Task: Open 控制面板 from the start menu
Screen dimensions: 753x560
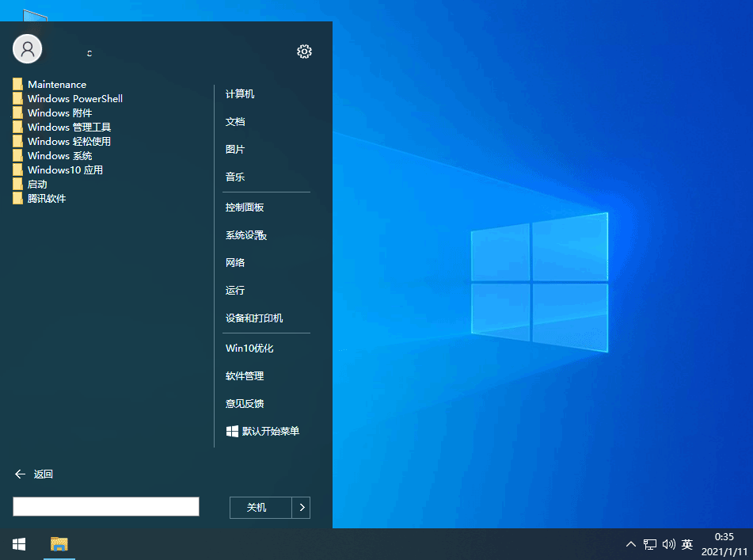Action: point(245,208)
